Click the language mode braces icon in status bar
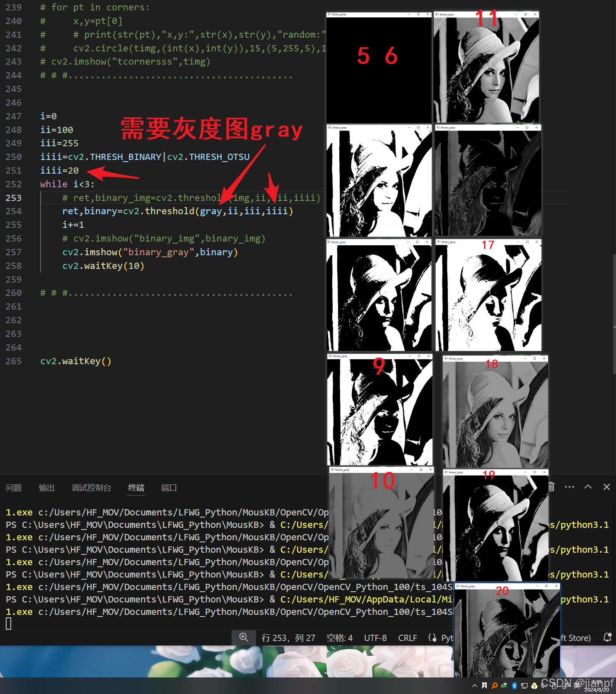The width and height of the screenshot is (616, 694). pyautogui.click(x=432, y=638)
